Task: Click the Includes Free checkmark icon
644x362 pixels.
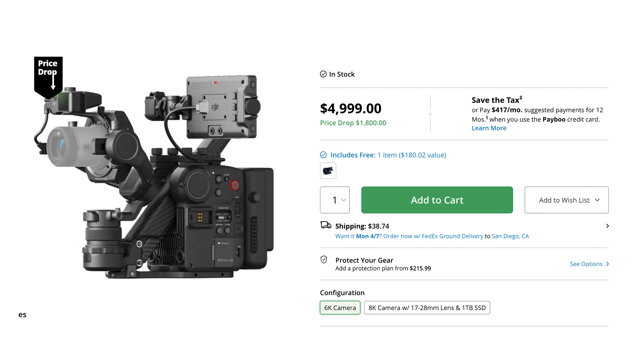Action: pos(323,155)
